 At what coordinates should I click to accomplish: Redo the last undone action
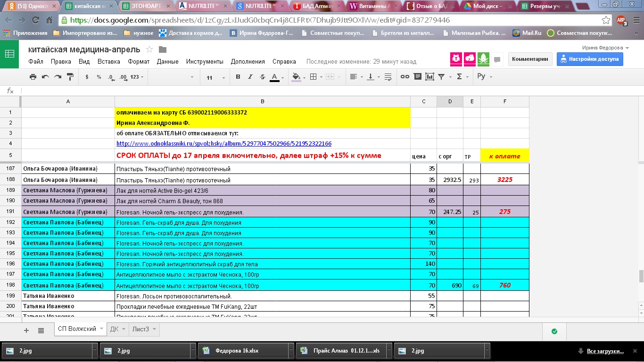(58, 77)
